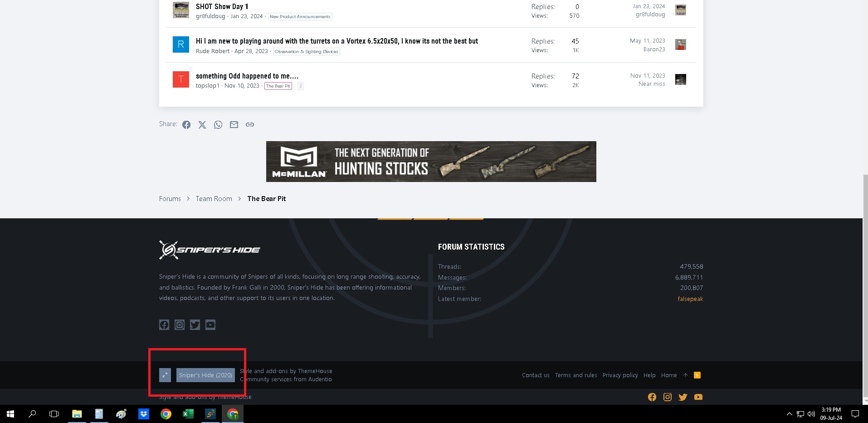Open the Team Room breadcrumb
This screenshot has height=423, width=868.
(x=214, y=199)
